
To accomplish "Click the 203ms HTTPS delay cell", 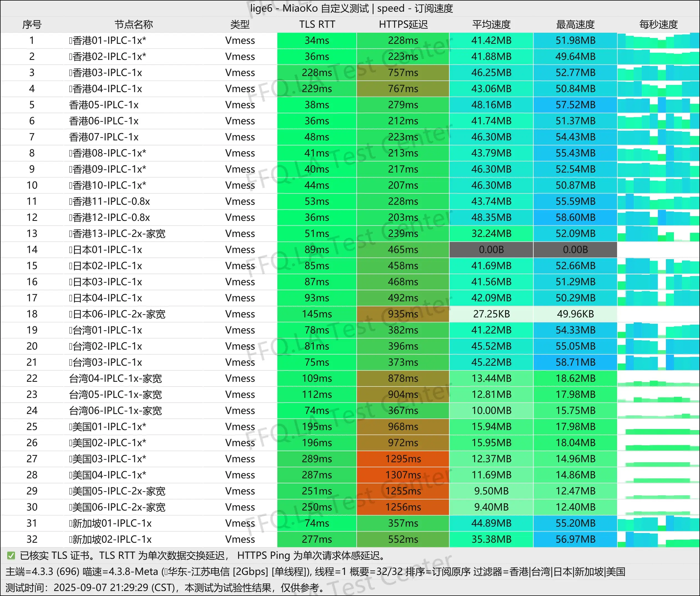I will (403, 217).
